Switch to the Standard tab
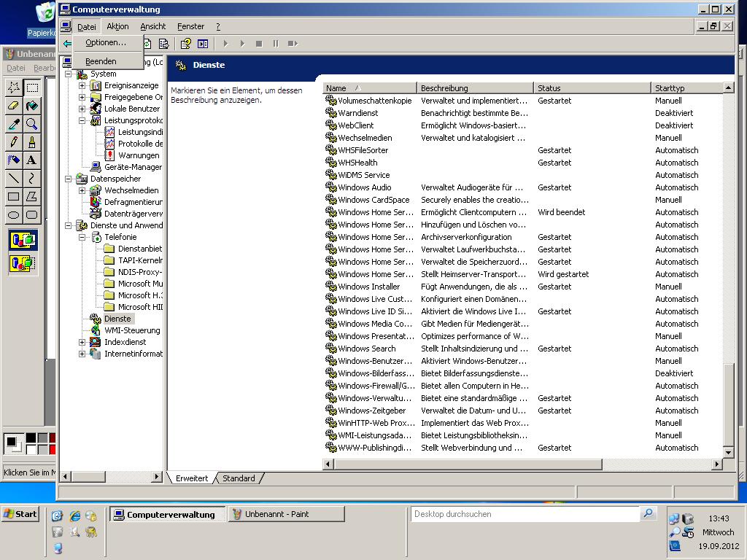 click(x=239, y=478)
